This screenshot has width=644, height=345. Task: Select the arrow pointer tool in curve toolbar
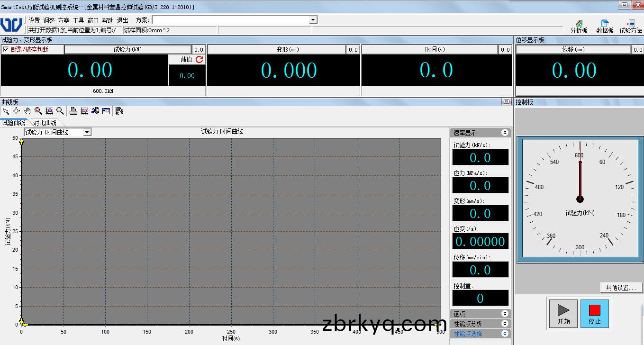click(6, 111)
